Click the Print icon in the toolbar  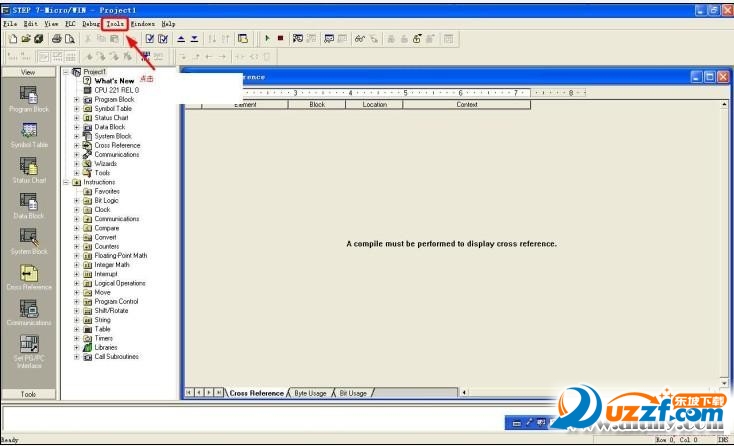coord(57,39)
